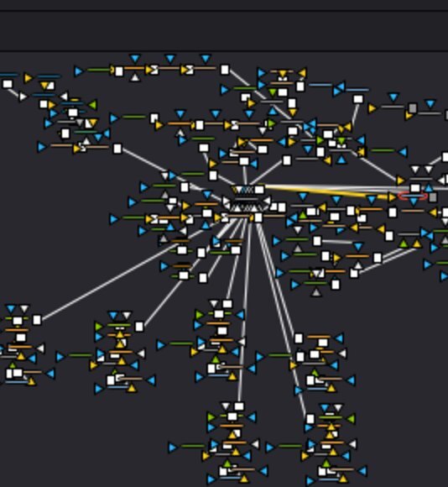Select the white square with a short wire dropping to the yellow arrow

click(x=358, y=99)
